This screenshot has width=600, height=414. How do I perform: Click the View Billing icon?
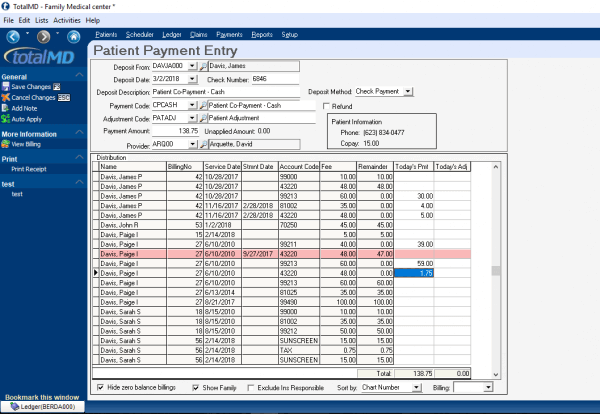tap(5, 144)
